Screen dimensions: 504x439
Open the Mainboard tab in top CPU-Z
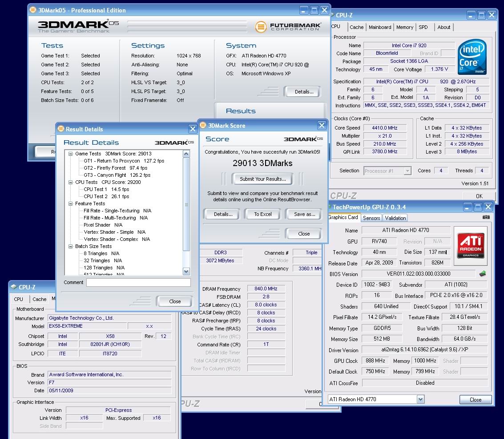(380, 27)
